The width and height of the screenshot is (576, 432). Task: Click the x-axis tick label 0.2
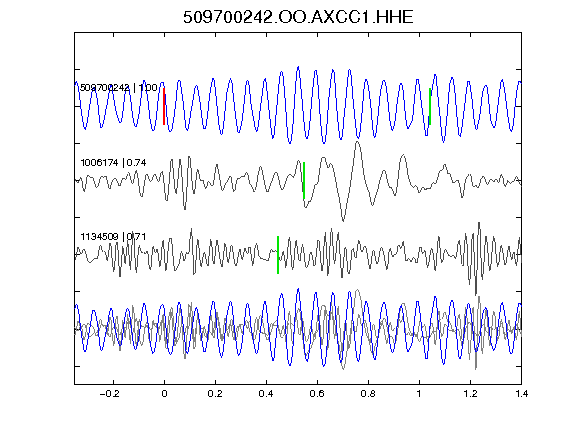point(215,394)
